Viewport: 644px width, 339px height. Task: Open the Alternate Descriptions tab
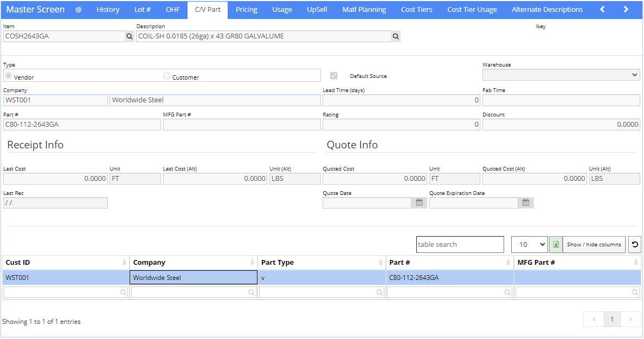pos(548,9)
